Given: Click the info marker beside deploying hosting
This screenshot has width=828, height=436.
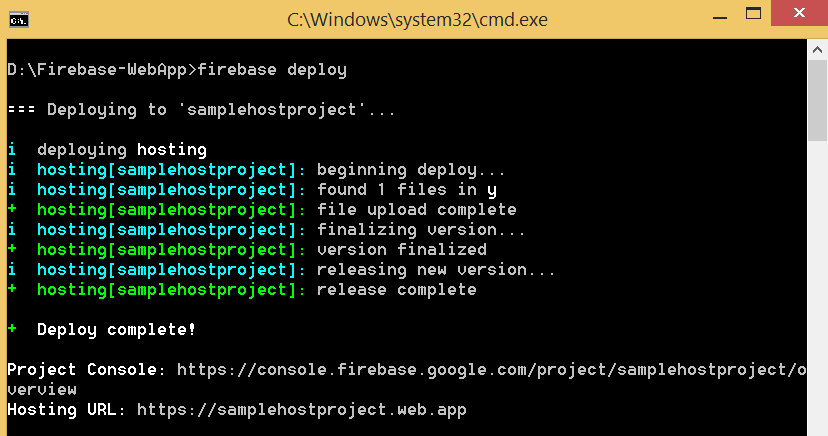Looking at the screenshot, I should click(12, 150).
